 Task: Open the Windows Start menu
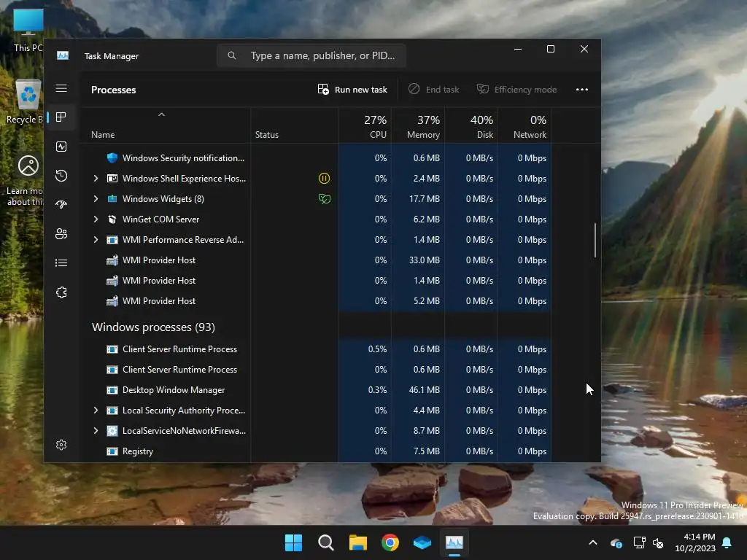(x=293, y=542)
